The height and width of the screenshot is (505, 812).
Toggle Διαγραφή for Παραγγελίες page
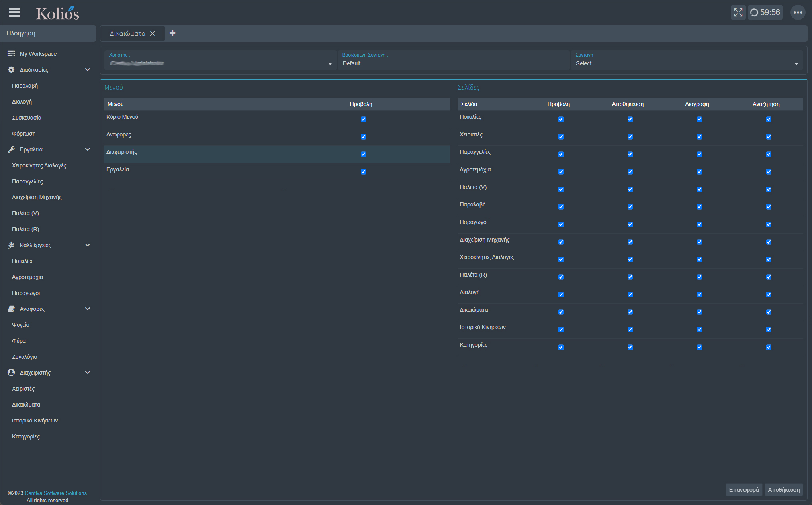pyautogui.click(x=699, y=154)
